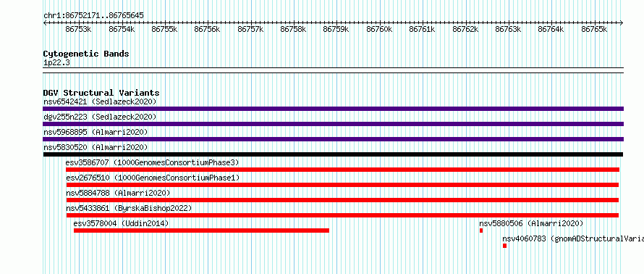The image size is (644, 274).
Task: Select the red bar for esv3586707
Action: (342, 170)
